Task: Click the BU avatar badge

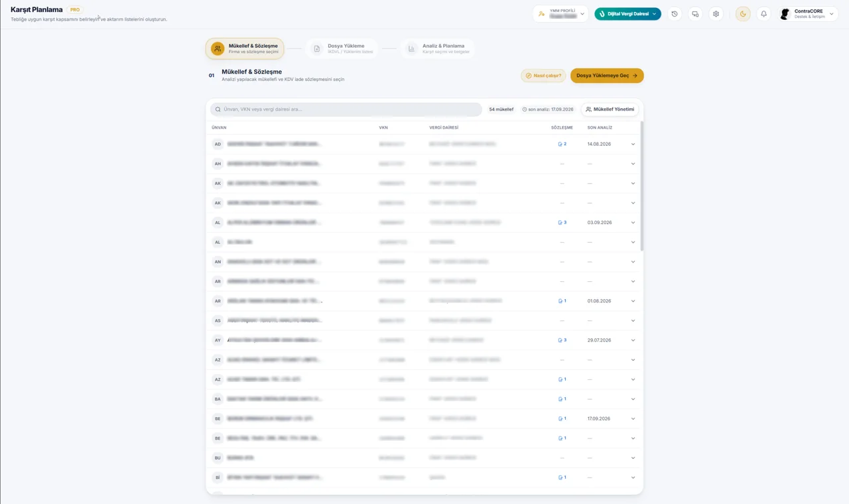Action: (x=218, y=458)
